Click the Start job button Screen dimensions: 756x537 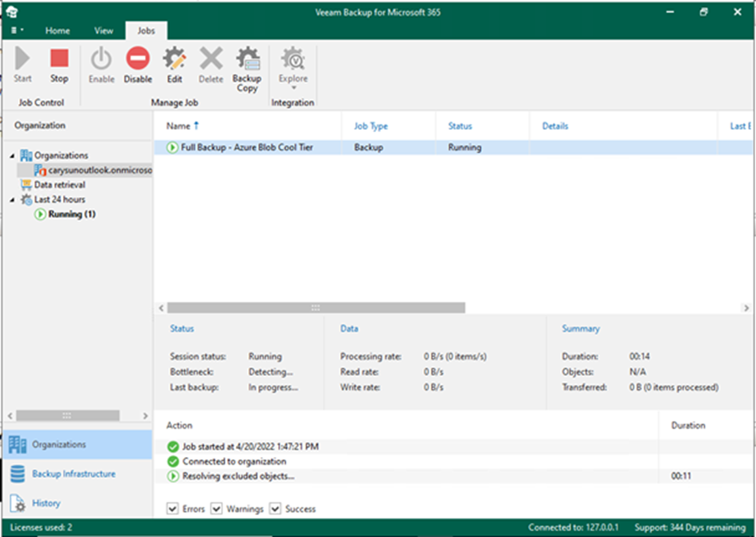tap(22, 65)
